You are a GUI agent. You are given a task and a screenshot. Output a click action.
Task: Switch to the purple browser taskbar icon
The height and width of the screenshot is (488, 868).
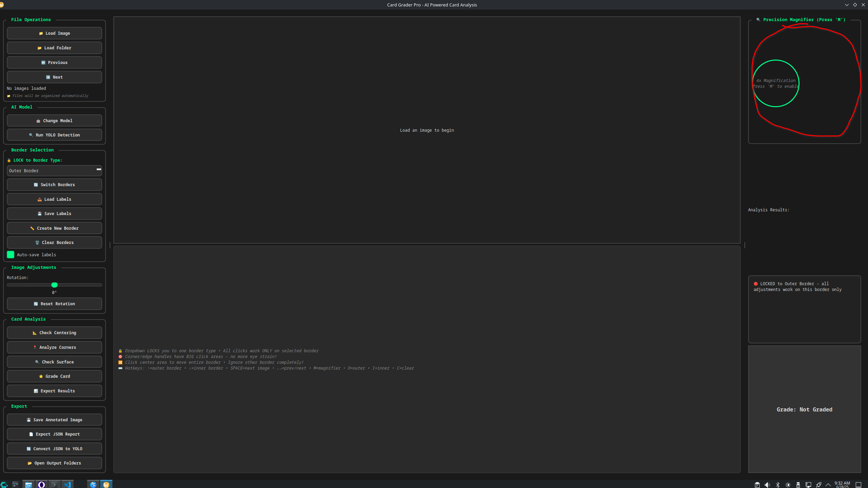[x=42, y=484]
